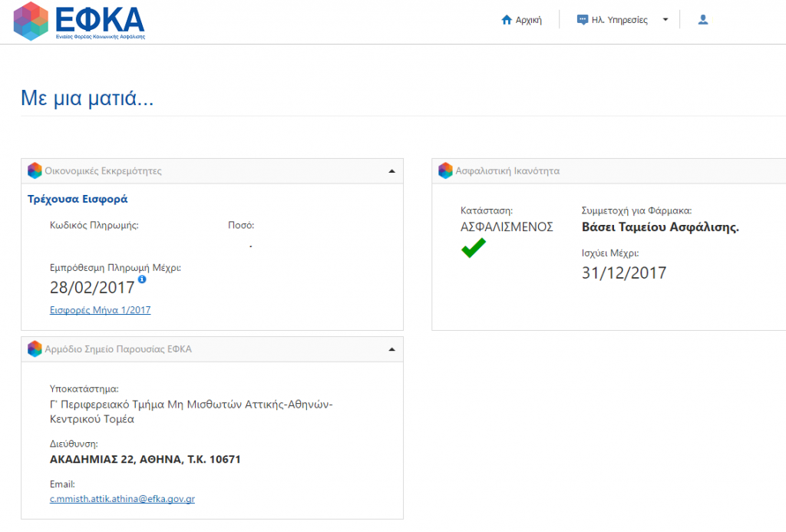
Task: Click the hexagon icon in Οικονομικές Εκκρεμότητες header
Action: click(35, 171)
